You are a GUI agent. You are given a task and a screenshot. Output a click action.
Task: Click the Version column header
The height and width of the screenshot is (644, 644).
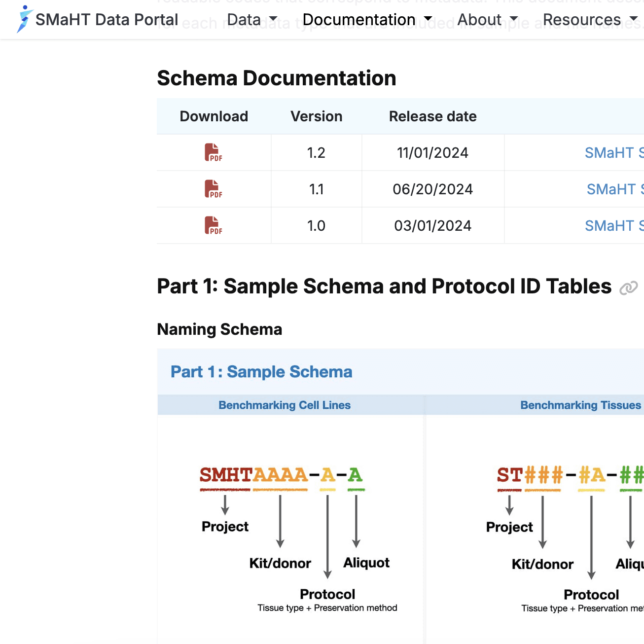pos(316,116)
